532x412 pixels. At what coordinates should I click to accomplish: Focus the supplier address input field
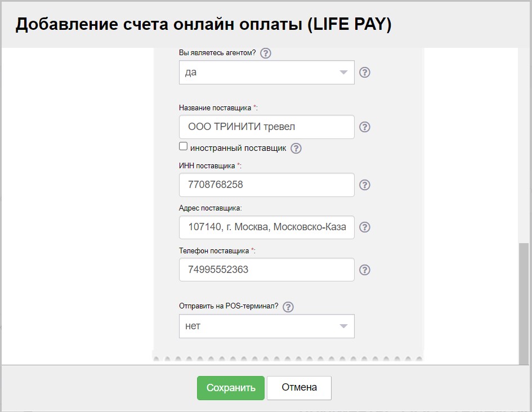click(x=267, y=227)
